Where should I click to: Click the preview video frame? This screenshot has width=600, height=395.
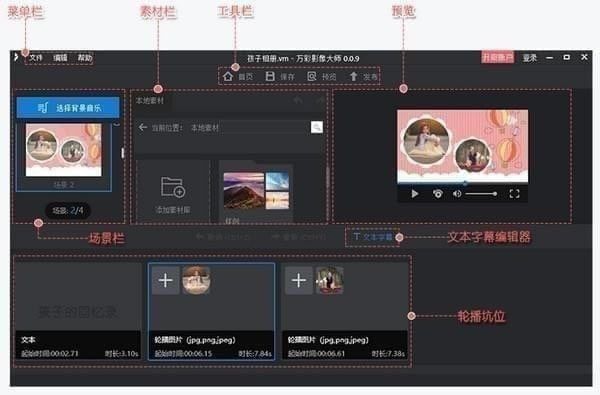click(463, 145)
